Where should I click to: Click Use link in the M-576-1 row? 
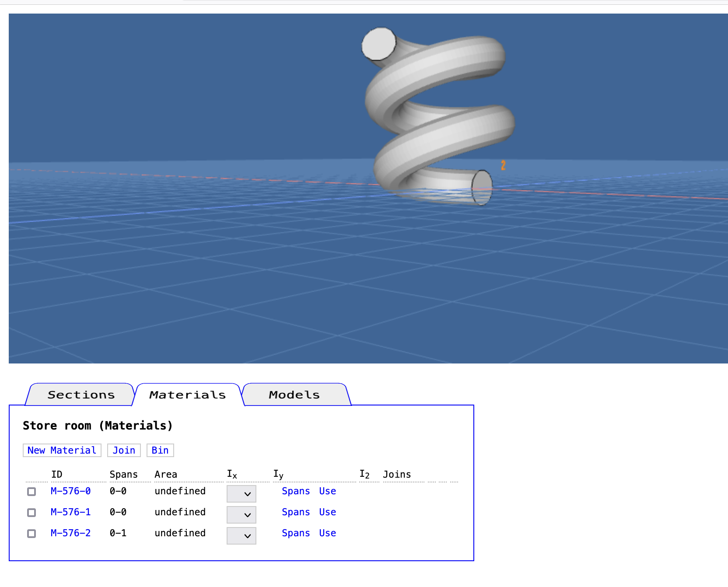pyautogui.click(x=327, y=512)
